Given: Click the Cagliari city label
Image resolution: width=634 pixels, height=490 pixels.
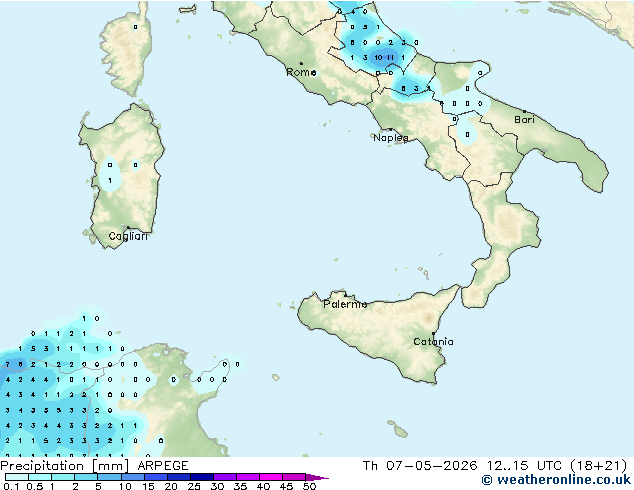Looking at the screenshot, I should coord(128,236).
